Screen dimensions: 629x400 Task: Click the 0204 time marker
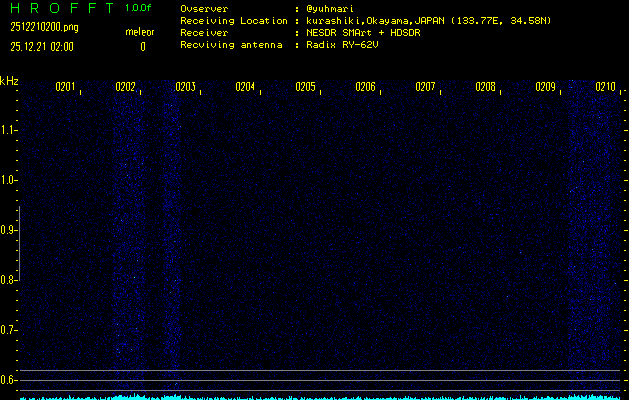coord(245,87)
